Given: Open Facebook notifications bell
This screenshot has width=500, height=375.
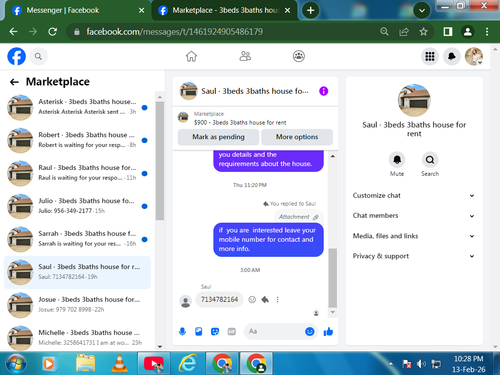Looking at the screenshot, I should [452, 56].
